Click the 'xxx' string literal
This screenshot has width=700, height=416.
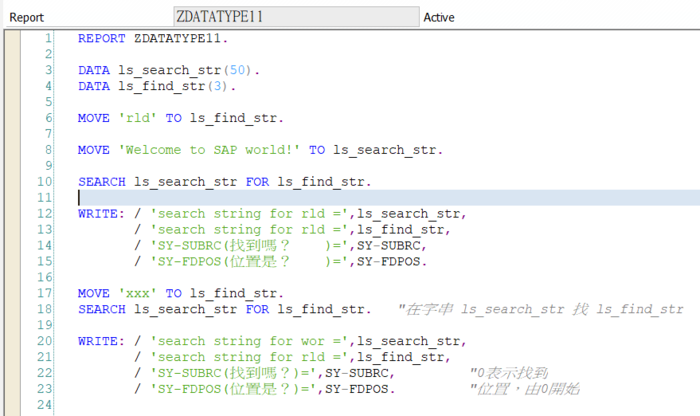pyautogui.click(x=137, y=294)
